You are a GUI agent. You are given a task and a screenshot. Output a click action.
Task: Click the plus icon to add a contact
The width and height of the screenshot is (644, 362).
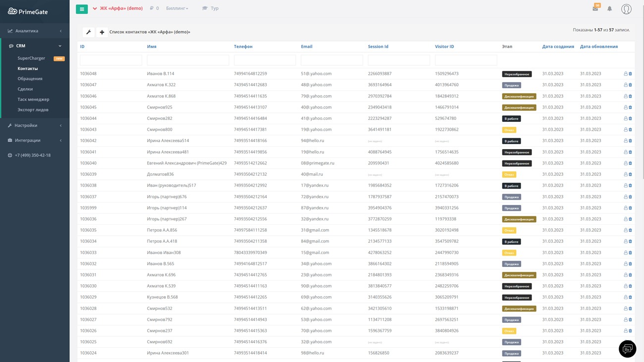(102, 32)
